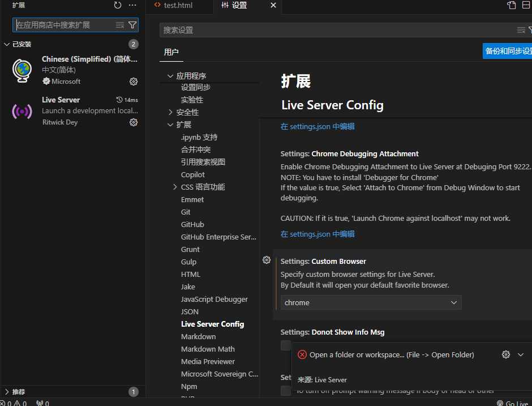Select the Live Server extension entry
This screenshot has width=532, height=406.
pos(73,111)
